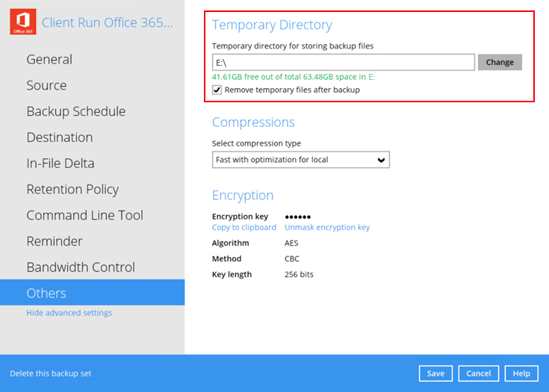Copy encryption key to clipboard
549x392 pixels.
point(244,228)
